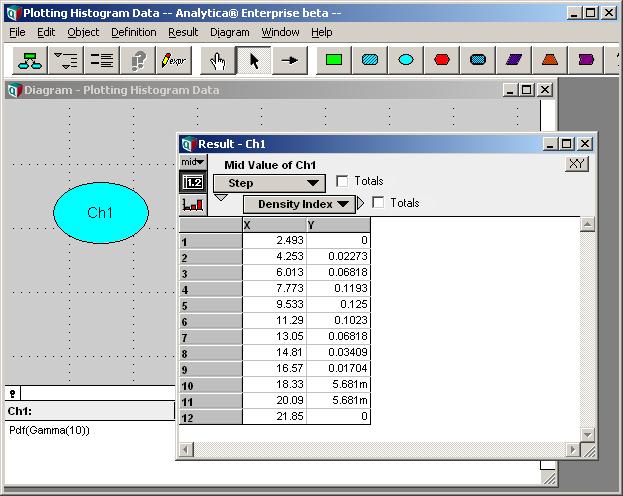Pick the arrow influence tool

coord(290,60)
